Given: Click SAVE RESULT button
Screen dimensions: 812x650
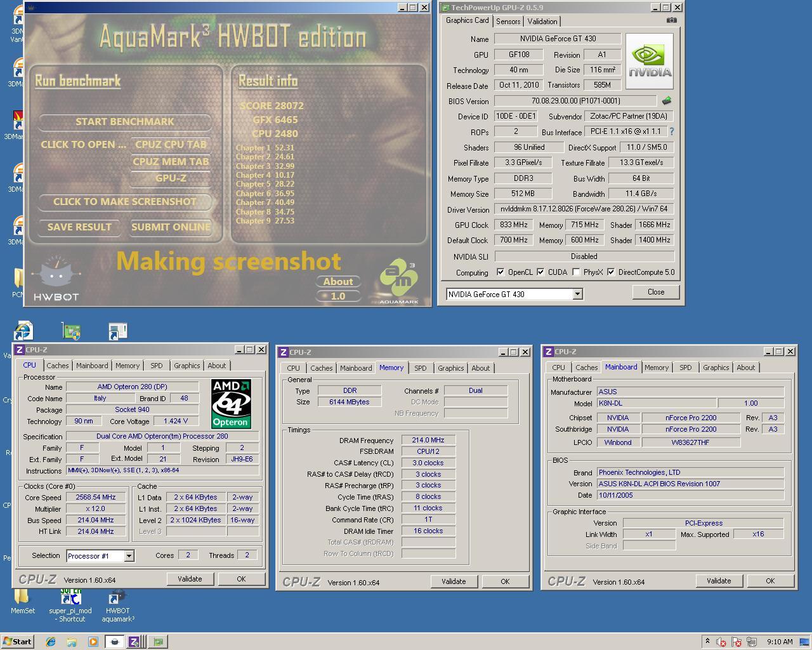Looking at the screenshot, I should pyautogui.click(x=79, y=227).
